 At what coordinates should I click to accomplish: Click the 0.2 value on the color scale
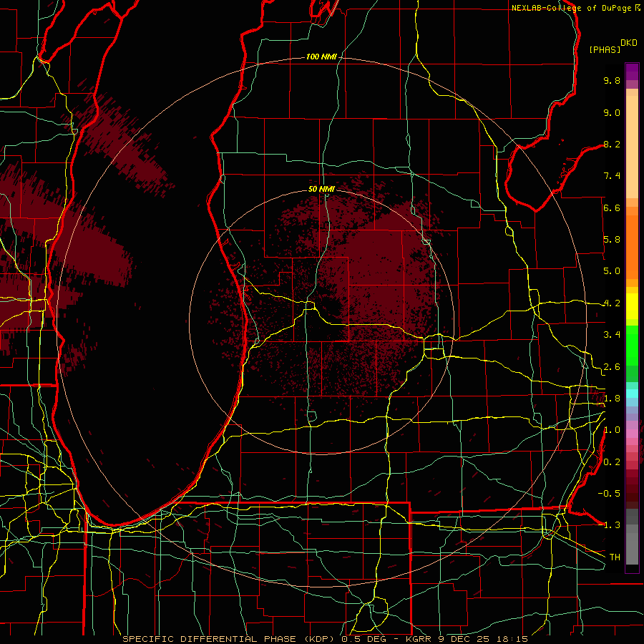(612, 462)
